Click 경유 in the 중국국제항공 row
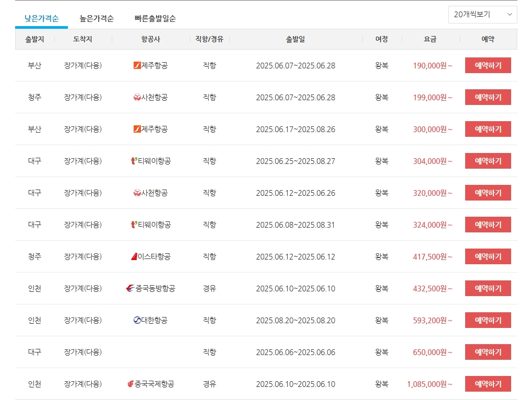 (x=209, y=384)
